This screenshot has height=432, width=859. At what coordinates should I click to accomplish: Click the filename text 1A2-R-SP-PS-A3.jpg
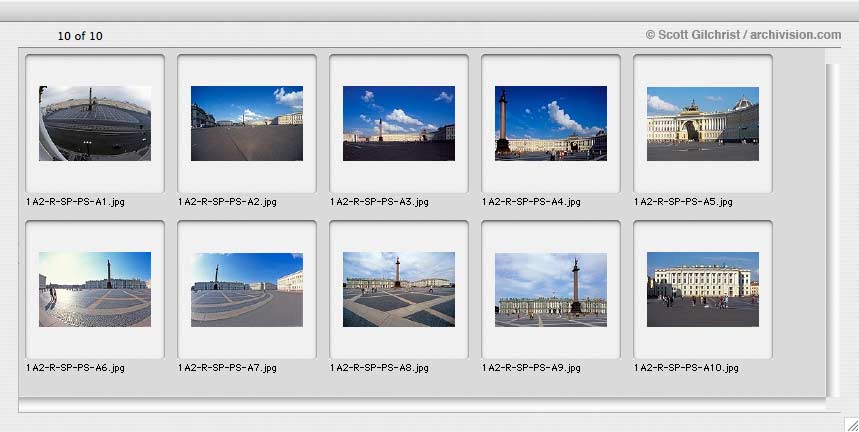pos(380,202)
